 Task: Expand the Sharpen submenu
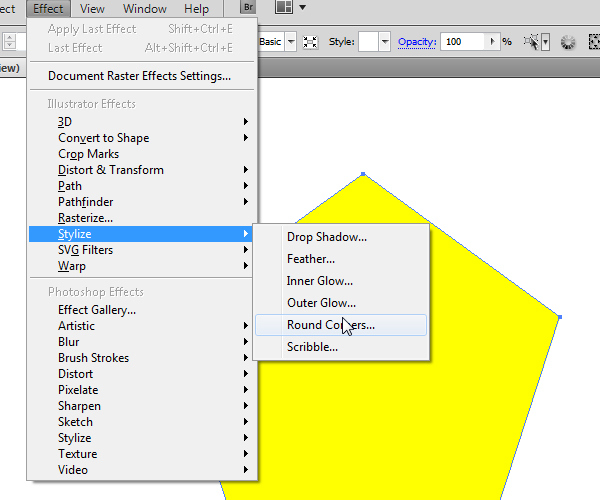click(x=142, y=406)
